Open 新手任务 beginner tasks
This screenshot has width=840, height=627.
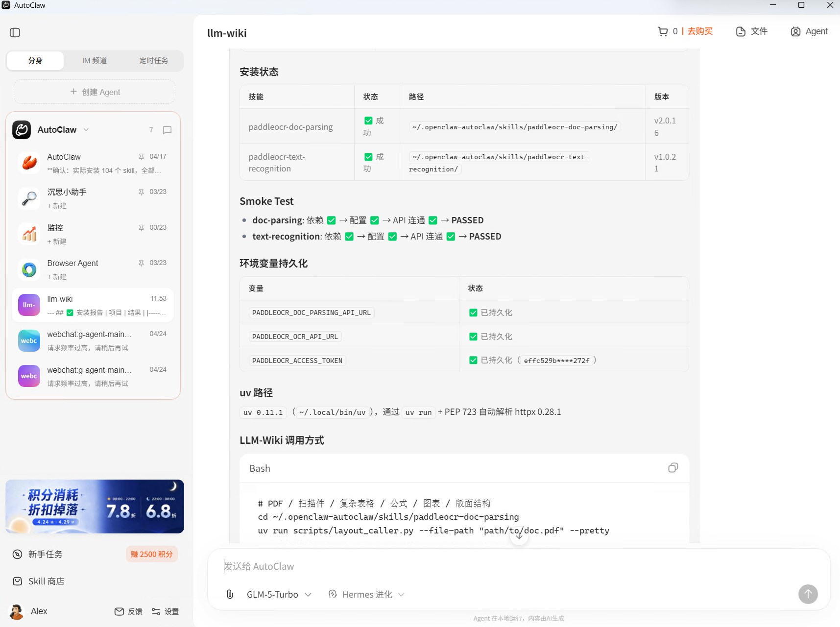pos(38,554)
